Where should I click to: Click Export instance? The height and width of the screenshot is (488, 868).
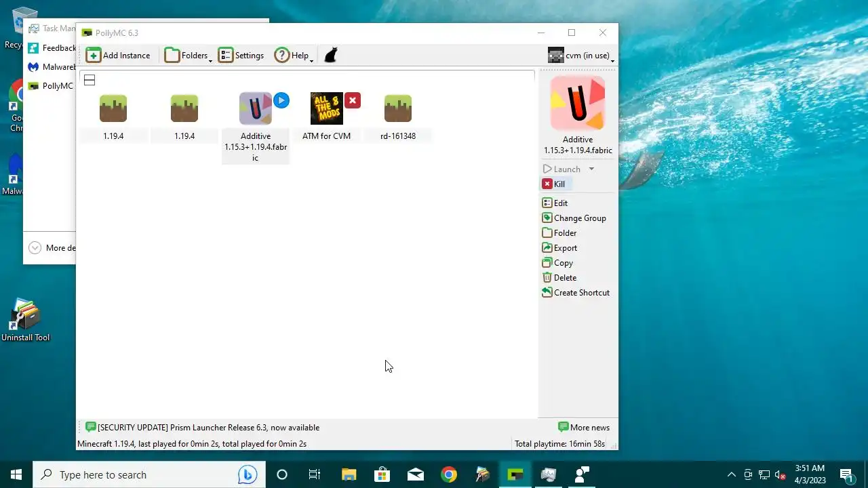[x=559, y=247]
